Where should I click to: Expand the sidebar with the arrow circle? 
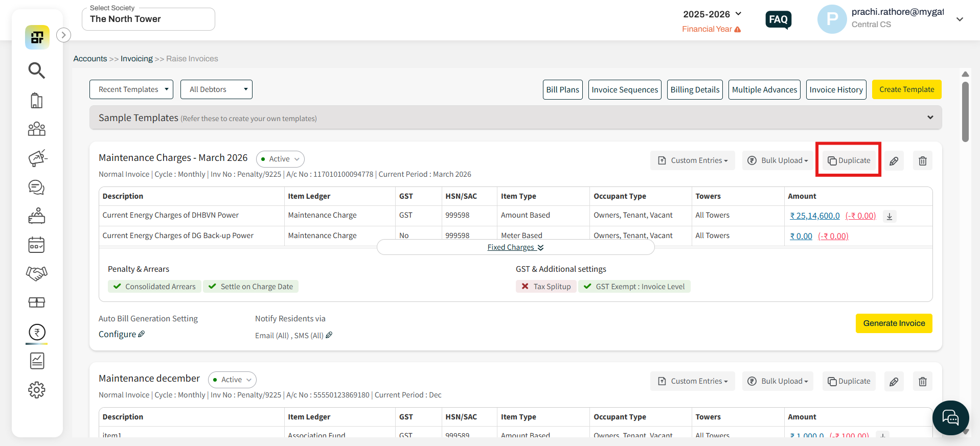point(63,35)
